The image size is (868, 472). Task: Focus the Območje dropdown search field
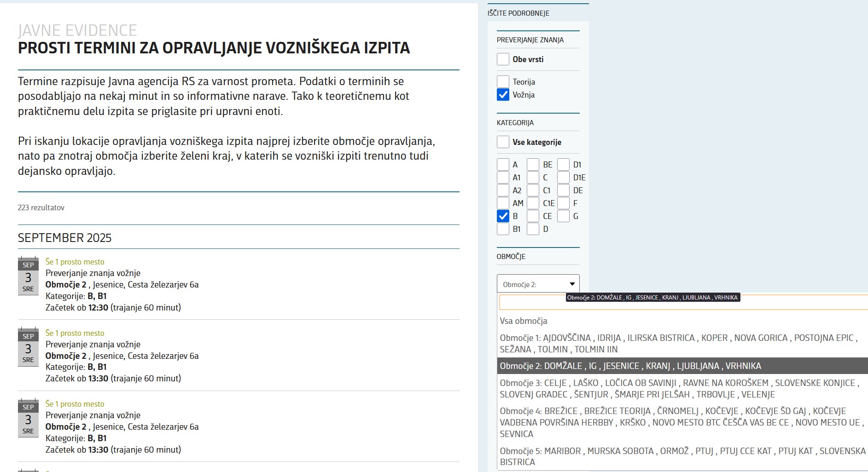coord(683,303)
